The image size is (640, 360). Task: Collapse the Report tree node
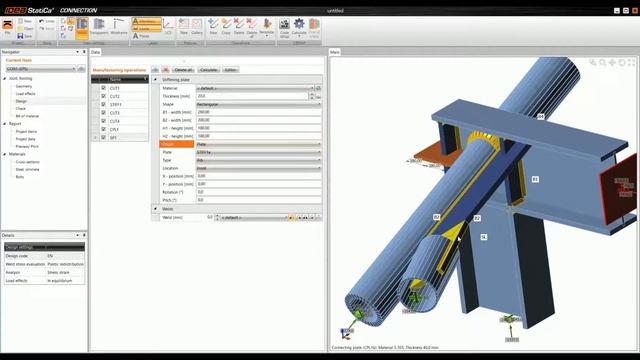pos(4,124)
